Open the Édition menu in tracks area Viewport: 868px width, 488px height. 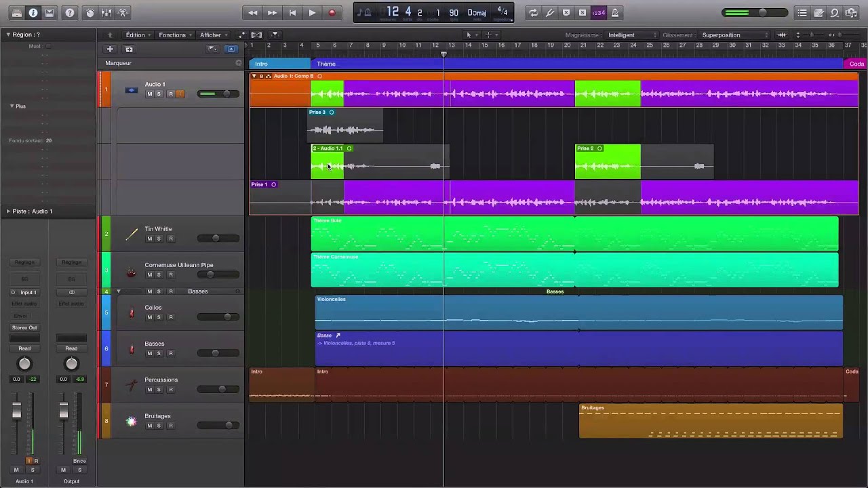136,35
